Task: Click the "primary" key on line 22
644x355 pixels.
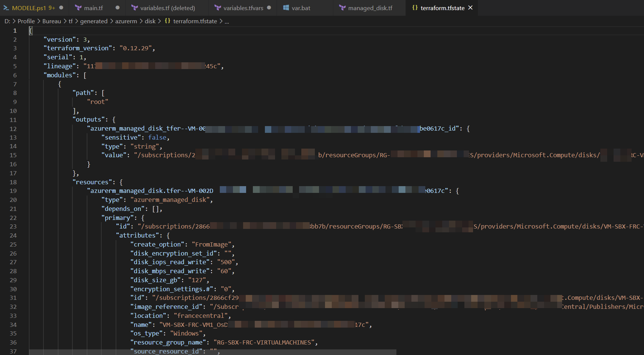Action: pyautogui.click(x=118, y=218)
